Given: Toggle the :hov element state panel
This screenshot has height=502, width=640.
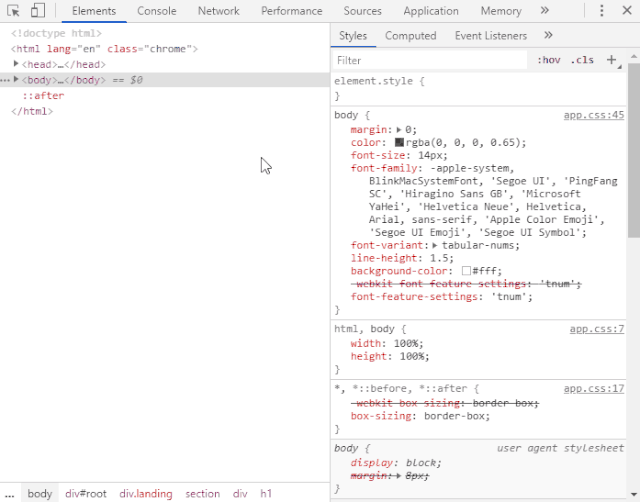Looking at the screenshot, I should click(x=548, y=60).
